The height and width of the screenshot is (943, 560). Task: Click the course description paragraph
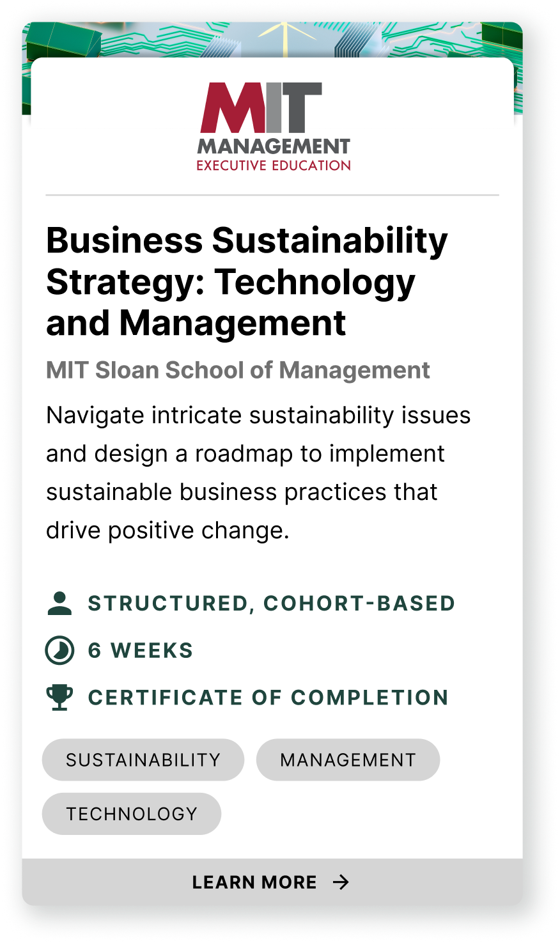258,472
